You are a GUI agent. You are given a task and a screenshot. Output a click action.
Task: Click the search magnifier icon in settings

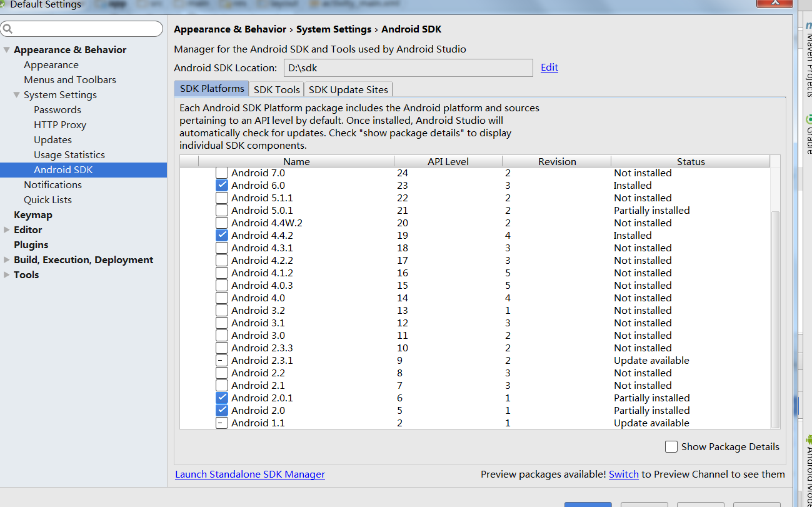8,29
